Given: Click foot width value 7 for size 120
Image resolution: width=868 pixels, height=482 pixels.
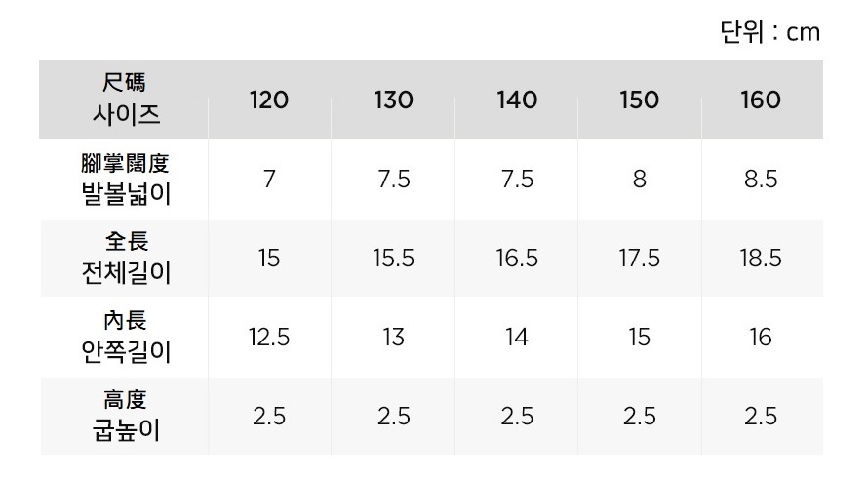Looking at the screenshot, I should tap(269, 181).
